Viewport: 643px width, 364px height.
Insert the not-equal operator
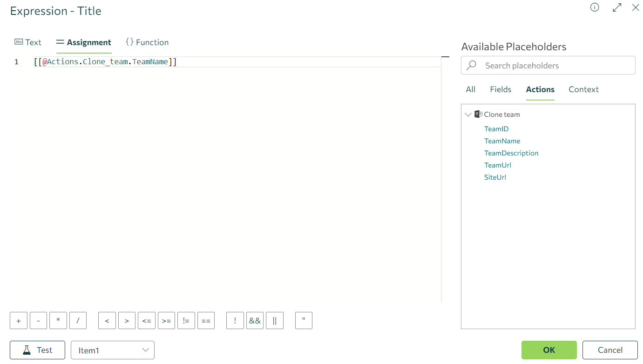(x=186, y=321)
